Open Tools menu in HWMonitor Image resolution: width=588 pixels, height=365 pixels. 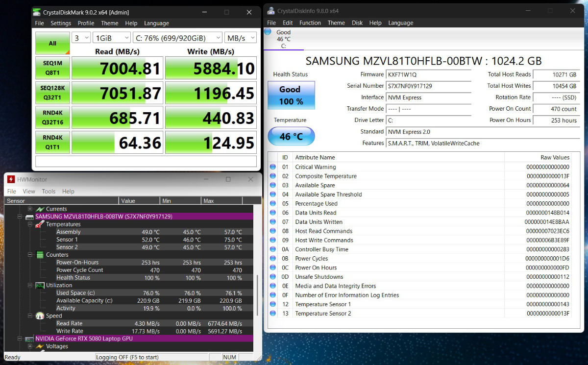pyautogui.click(x=49, y=192)
